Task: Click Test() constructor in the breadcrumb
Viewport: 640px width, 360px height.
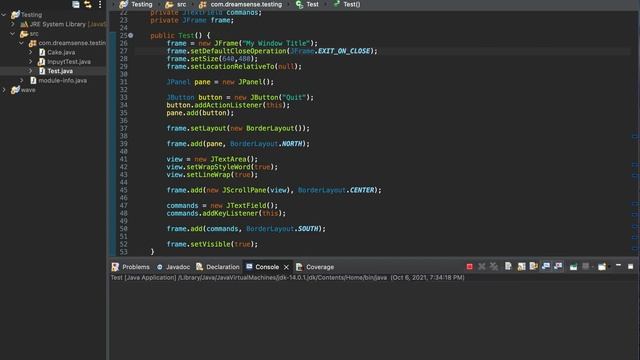Action: click(351, 4)
